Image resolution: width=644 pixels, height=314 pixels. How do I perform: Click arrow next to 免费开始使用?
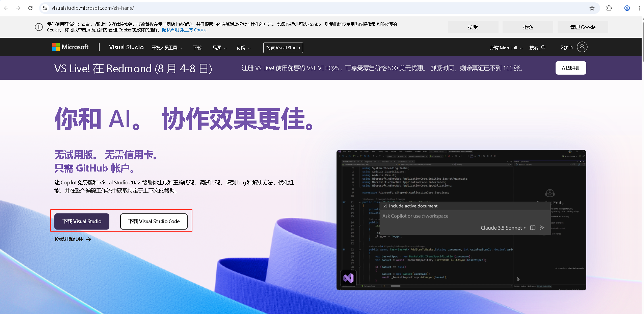point(88,239)
